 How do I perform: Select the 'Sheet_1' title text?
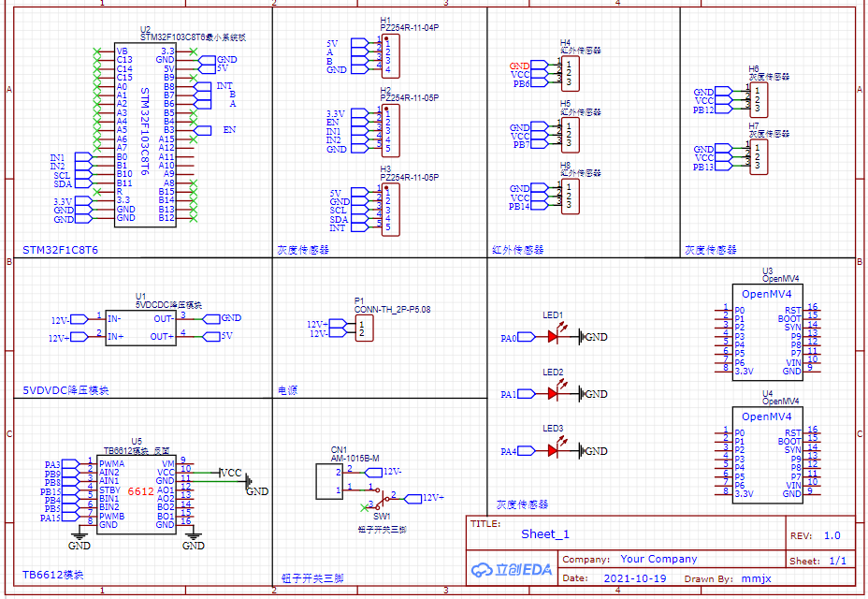tap(545, 534)
